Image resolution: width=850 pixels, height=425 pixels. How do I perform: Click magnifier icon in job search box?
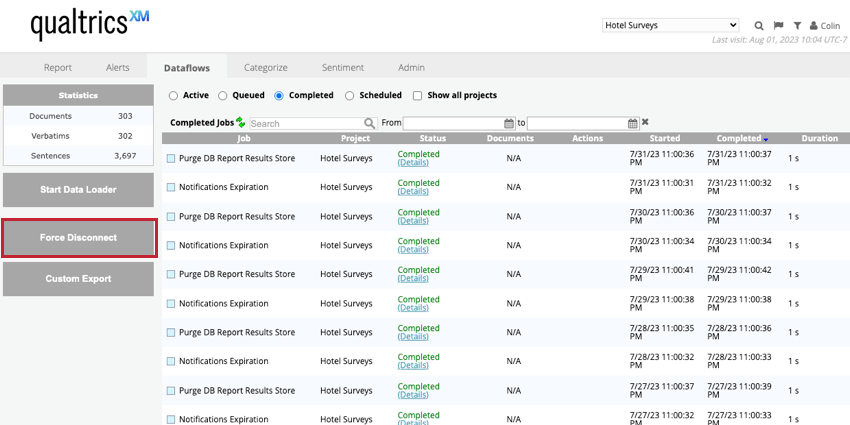pyautogui.click(x=369, y=123)
